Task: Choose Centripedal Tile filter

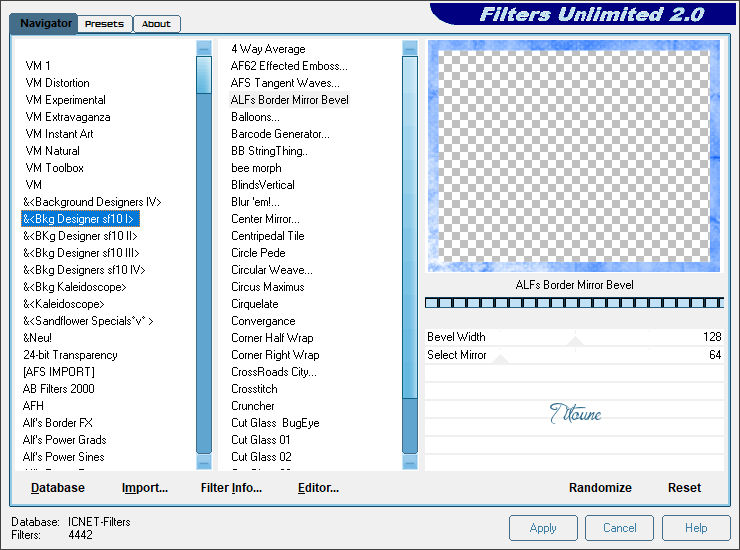Action: click(268, 236)
